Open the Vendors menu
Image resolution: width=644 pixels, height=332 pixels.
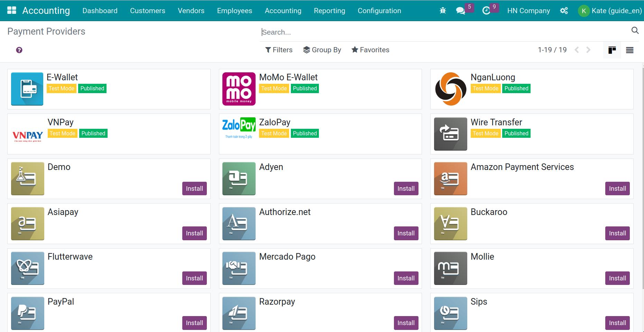click(191, 11)
